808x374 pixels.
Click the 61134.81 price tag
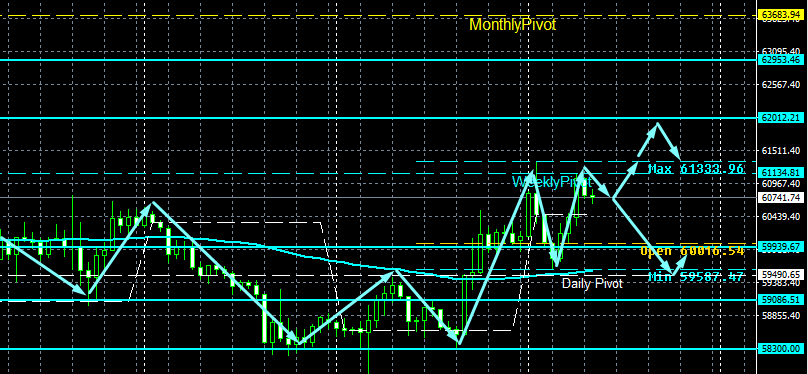(x=781, y=173)
